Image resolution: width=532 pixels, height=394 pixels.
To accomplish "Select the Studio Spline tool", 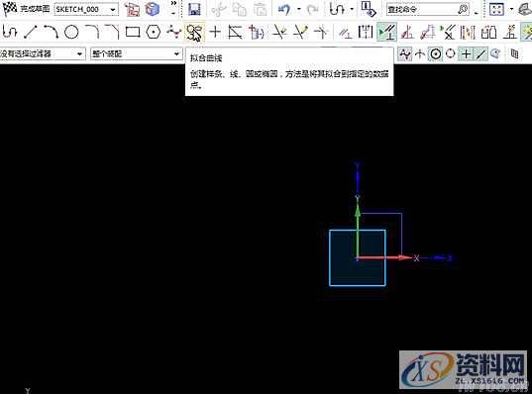I will pyautogui.click(x=173, y=33).
